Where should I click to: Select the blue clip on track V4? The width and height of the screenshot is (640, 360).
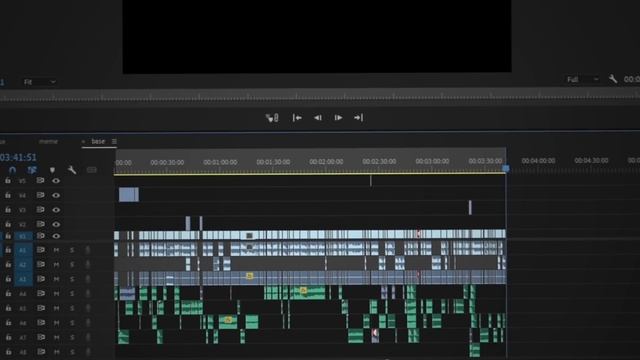[x=129, y=194]
